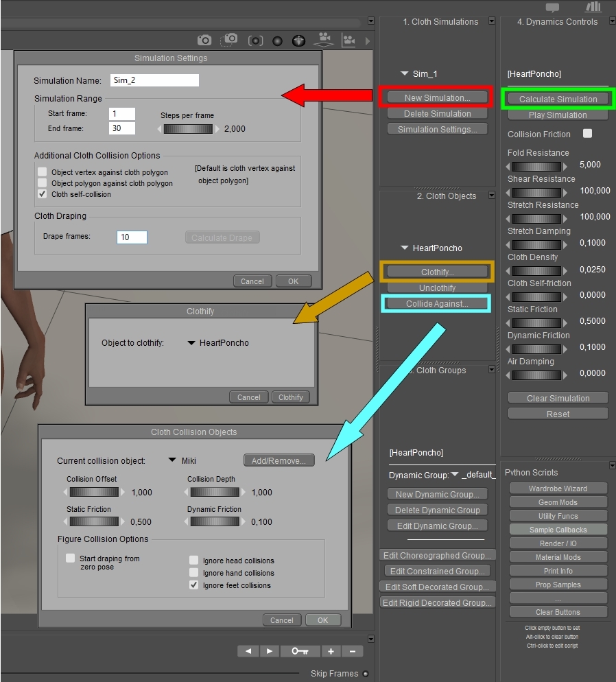Go to next keyframe on timeline
Image resolution: width=616 pixels, height=682 pixels.
pos(270,651)
